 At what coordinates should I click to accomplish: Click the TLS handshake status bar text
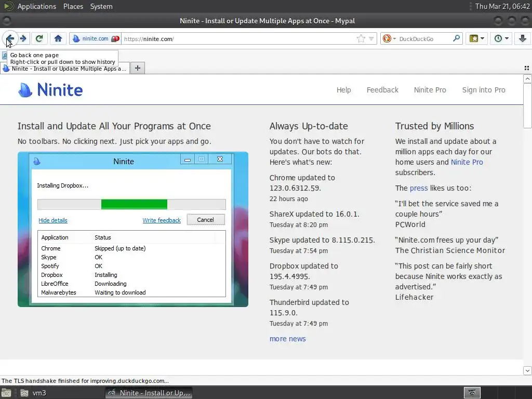[x=85, y=381]
